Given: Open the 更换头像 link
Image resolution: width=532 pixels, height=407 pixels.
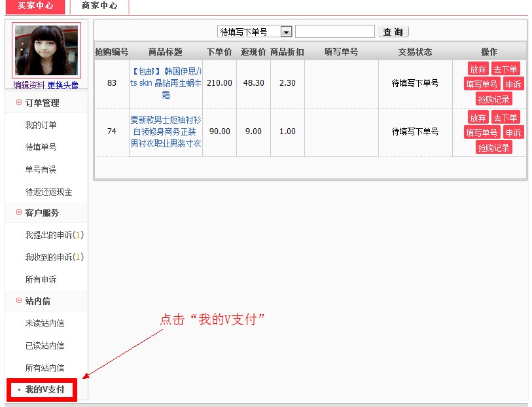Looking at the screenshot, I should point(63,85).
